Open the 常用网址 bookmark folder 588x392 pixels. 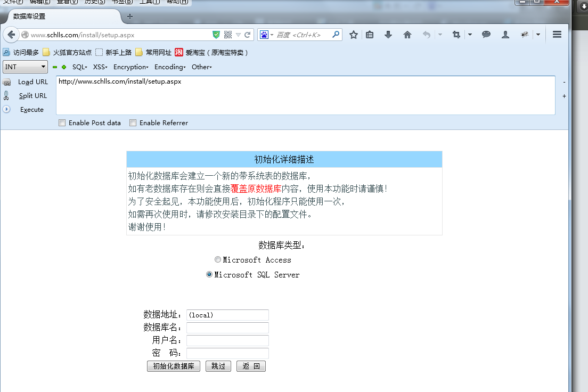pos(153,53)
